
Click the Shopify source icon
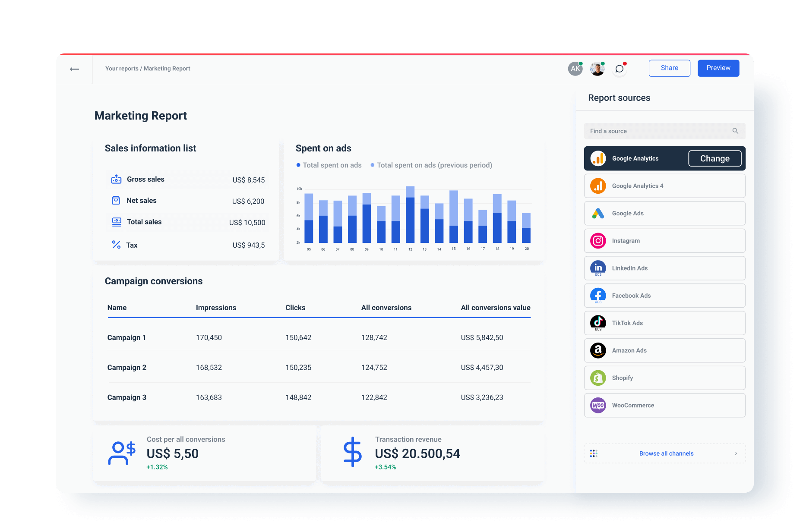coord(598,378)
